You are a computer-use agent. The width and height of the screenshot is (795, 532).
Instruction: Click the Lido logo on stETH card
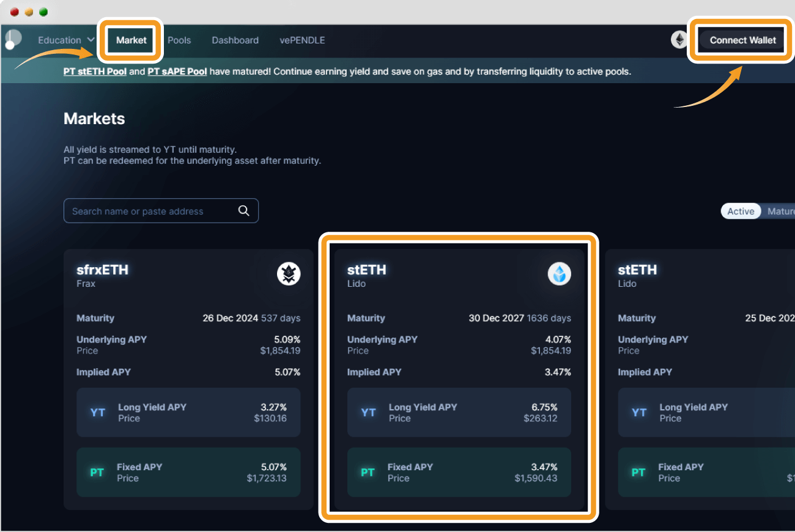[x=559, y=274]
